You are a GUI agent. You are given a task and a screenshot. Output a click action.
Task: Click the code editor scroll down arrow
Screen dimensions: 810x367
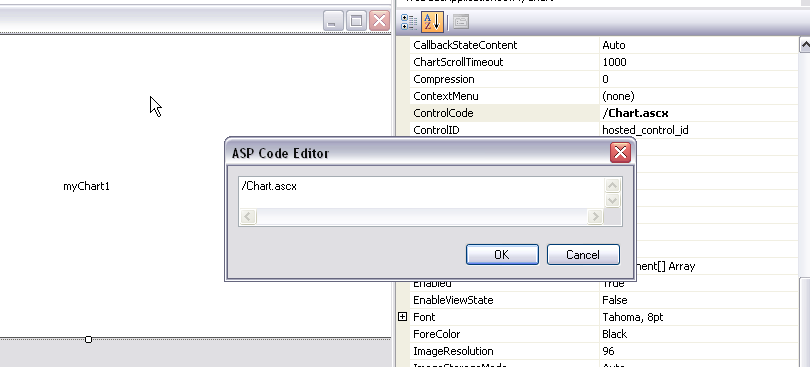[612, 201]
